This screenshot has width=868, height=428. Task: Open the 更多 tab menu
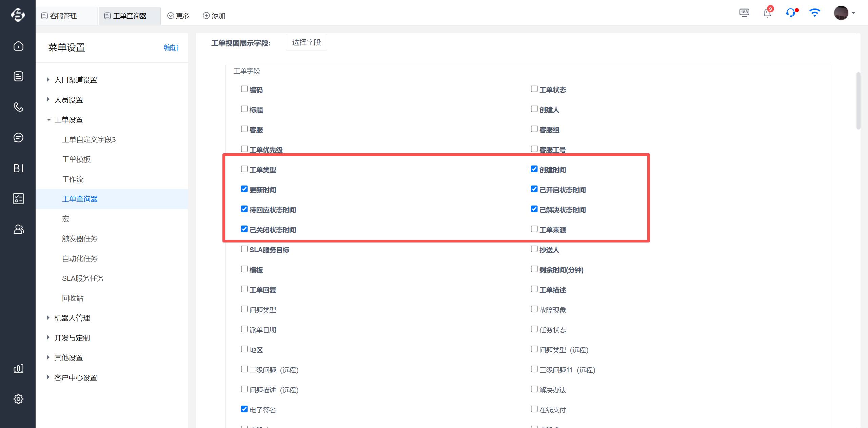pyautogui.click(x=178, y=16)
